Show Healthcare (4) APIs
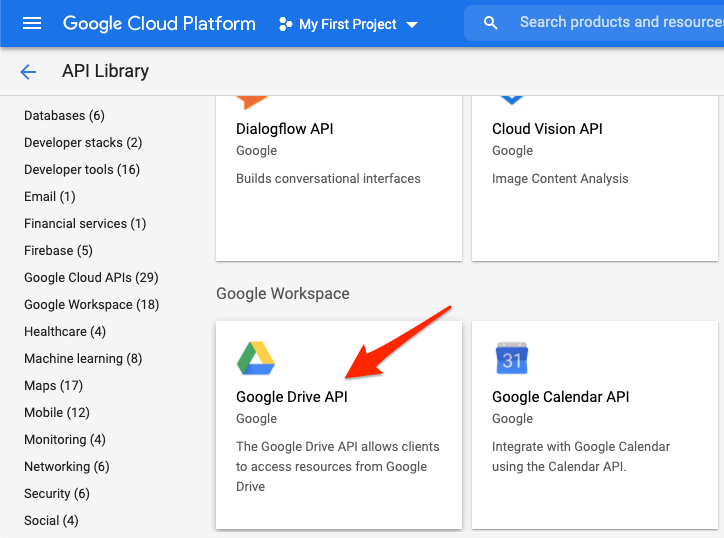Viewport: 724px width, 538px height. (65, 332)
